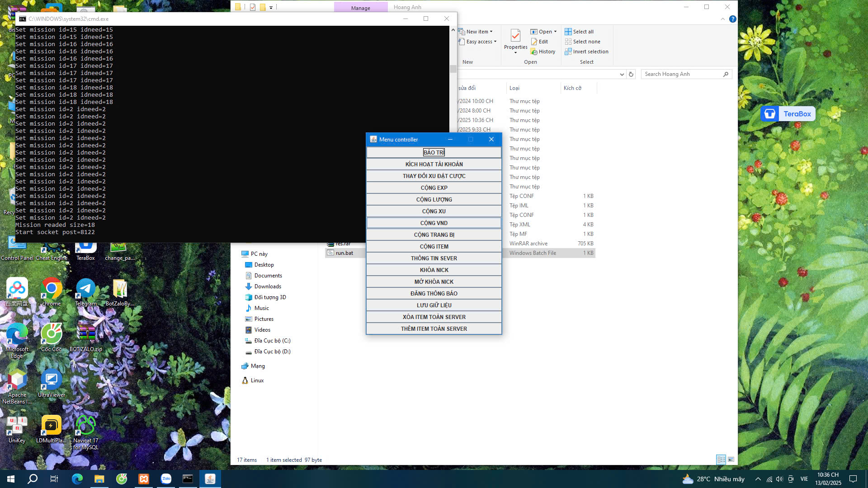Viewport: 868px width, 488px height.
Task: Select the UltraViewer desktop icon
Action: (51, 384)
